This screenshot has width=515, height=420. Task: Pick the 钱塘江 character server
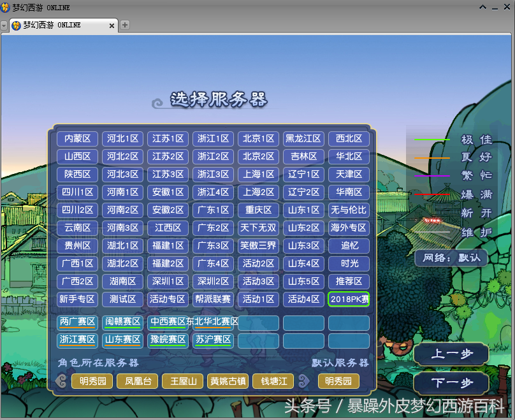coord(273,381)
